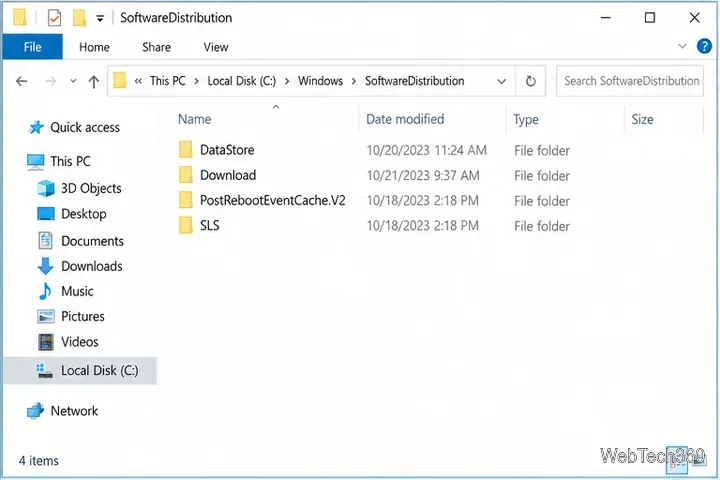Open Network in the navigation pane
The image size is (720, 480).
(x=74, y=411)
